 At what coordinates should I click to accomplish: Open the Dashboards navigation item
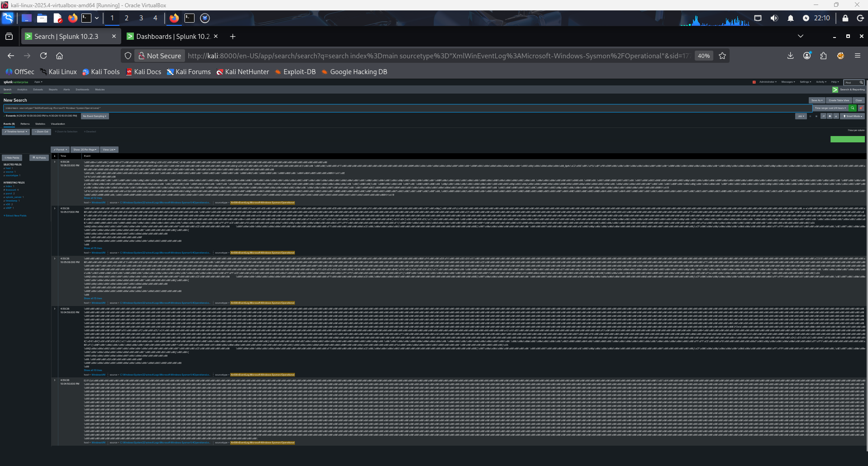pos(82,89)
